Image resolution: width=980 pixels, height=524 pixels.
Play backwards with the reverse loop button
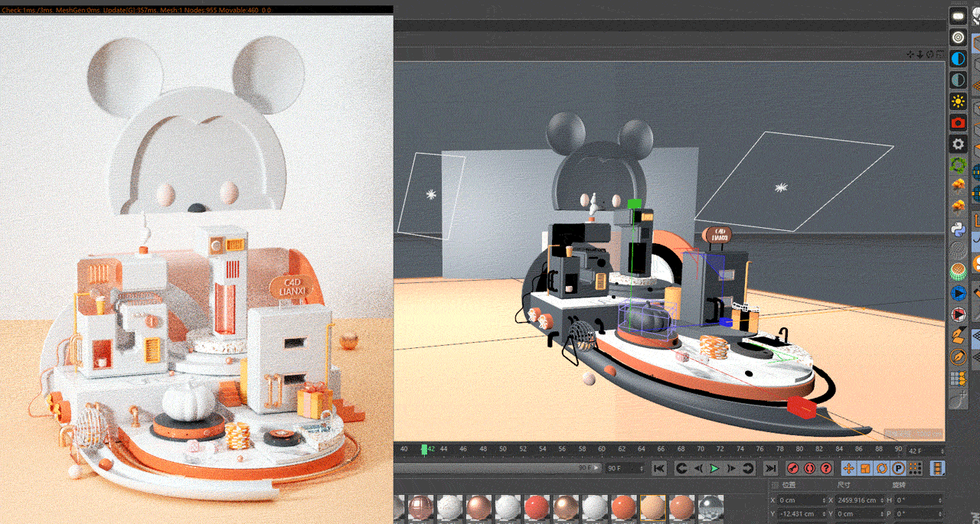[x=681, y=468]
